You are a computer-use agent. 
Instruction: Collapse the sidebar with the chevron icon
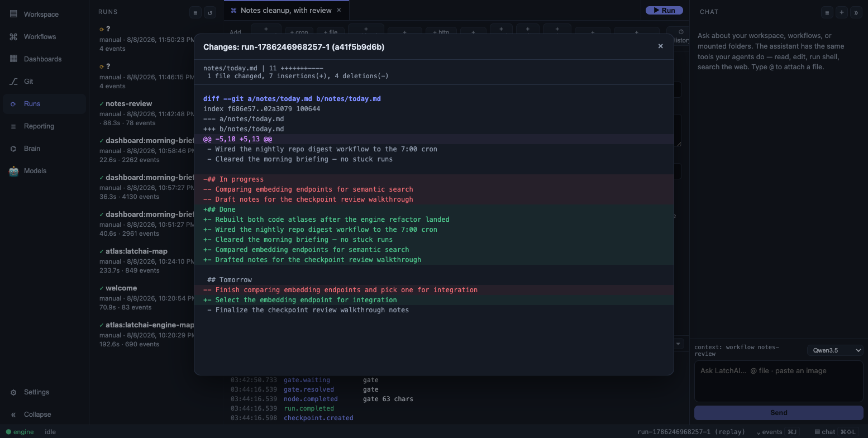click(13, 415)
